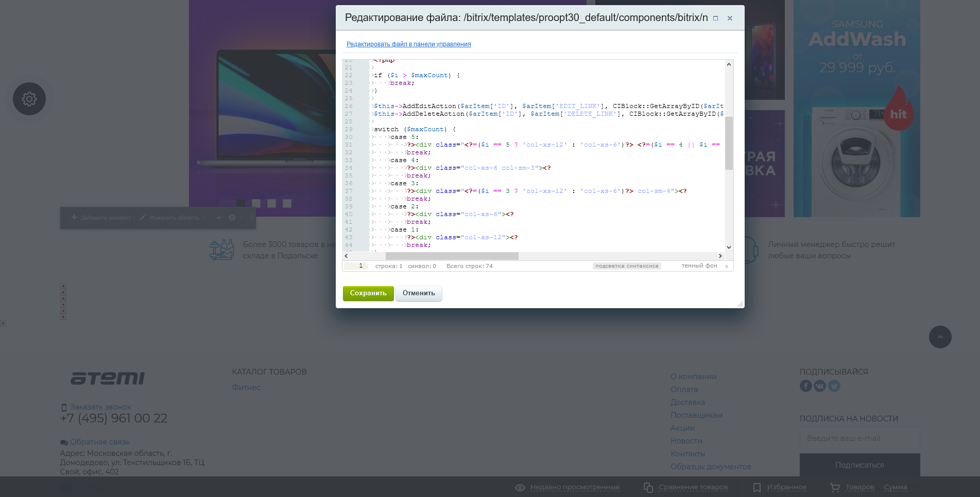The width and height of the screenshot is (980, 497).
Task: Click the vertical scrollbar thumb in editor
Action: (729, 143)
